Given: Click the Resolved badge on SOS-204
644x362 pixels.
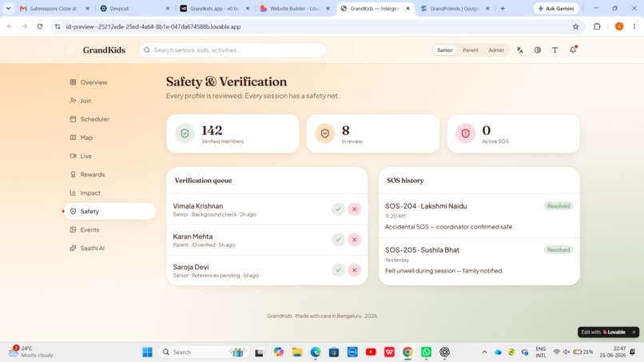Looking at the screenshot, I should 559,206.
